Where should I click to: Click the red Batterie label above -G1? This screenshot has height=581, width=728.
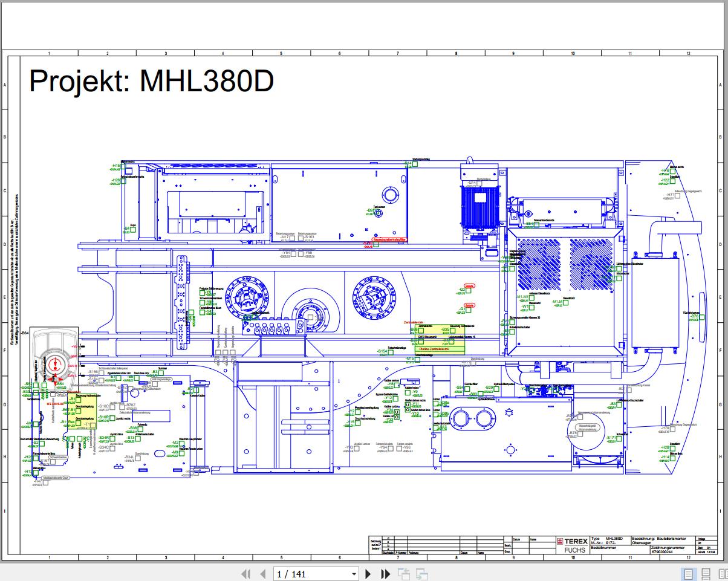[x=470, y=305]
